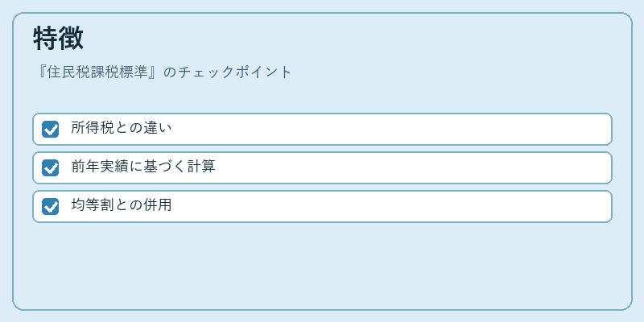Click blank area right of 特徴 heading
This screenshot has width=644, height=322.
[353, 39]
